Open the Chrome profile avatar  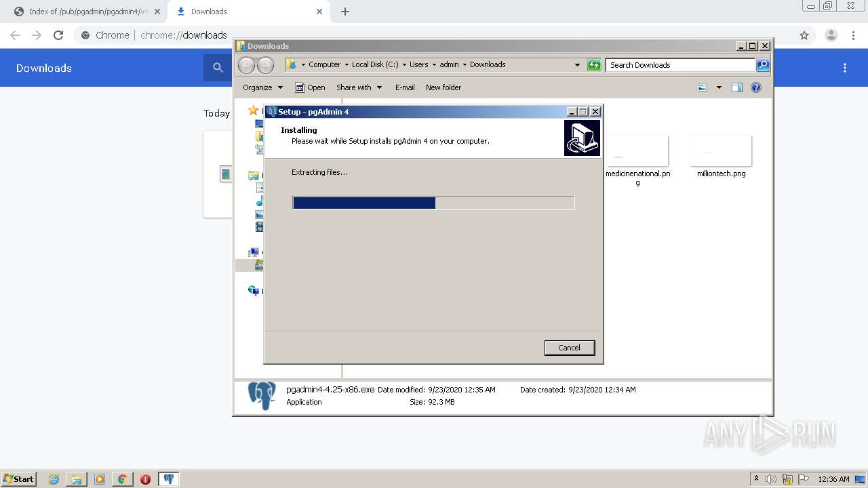click(831, 35)
